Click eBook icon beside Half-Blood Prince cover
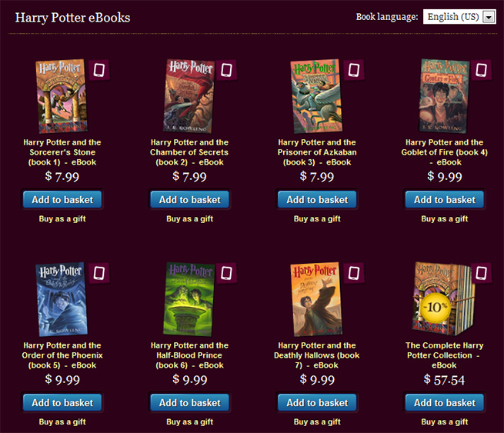The image size is (504, 433). tap(226, 273)
